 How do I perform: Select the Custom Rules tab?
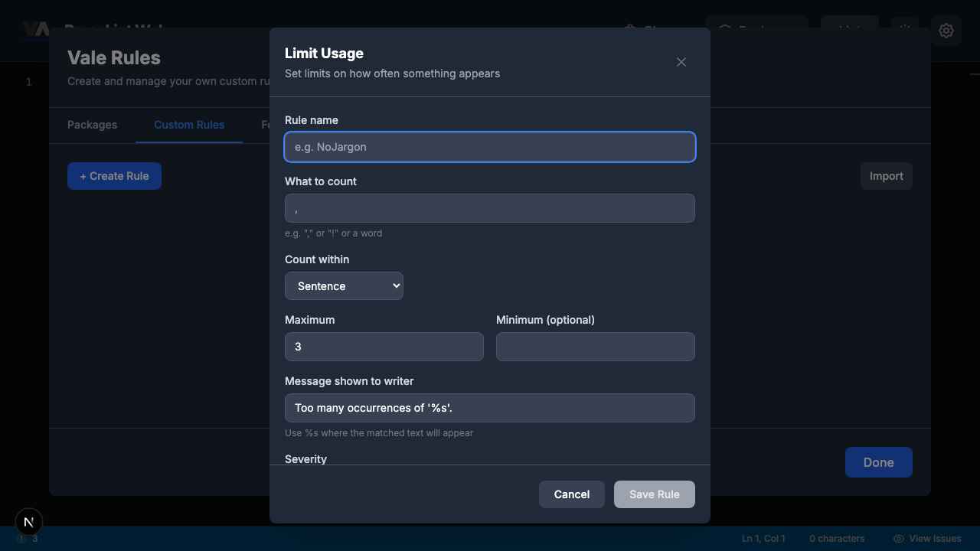point(189,125)
